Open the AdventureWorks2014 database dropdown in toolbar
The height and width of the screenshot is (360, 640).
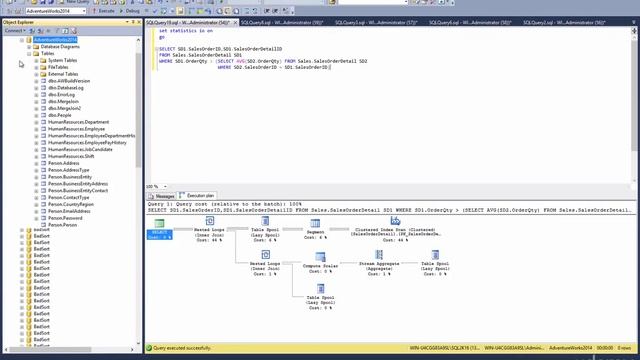[84, 11]
